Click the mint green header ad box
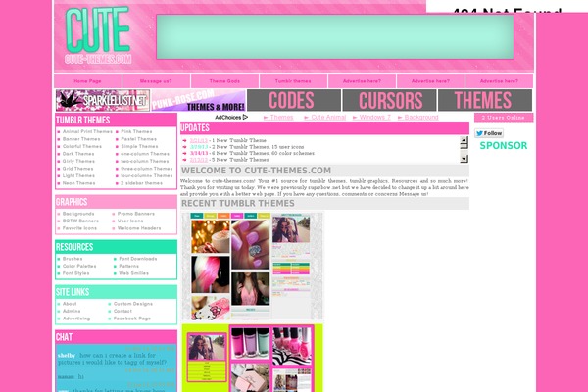The height and width of the screenshot is (392, 588). pyautogui.click(x=335, y=37)
